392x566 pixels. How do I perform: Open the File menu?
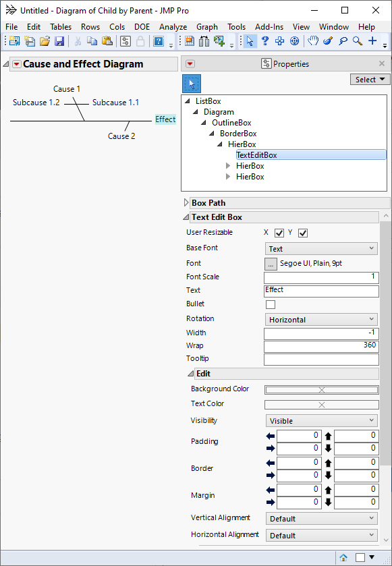coord(11,27)
